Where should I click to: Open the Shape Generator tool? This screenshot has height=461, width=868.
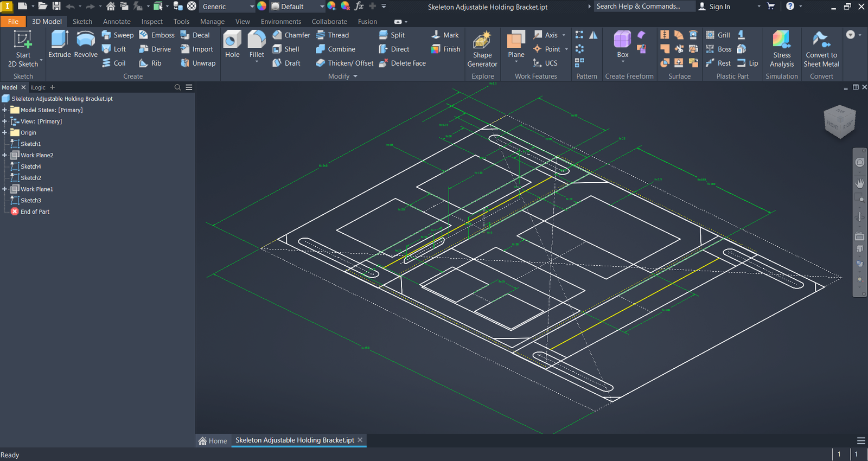click(482, 49)
